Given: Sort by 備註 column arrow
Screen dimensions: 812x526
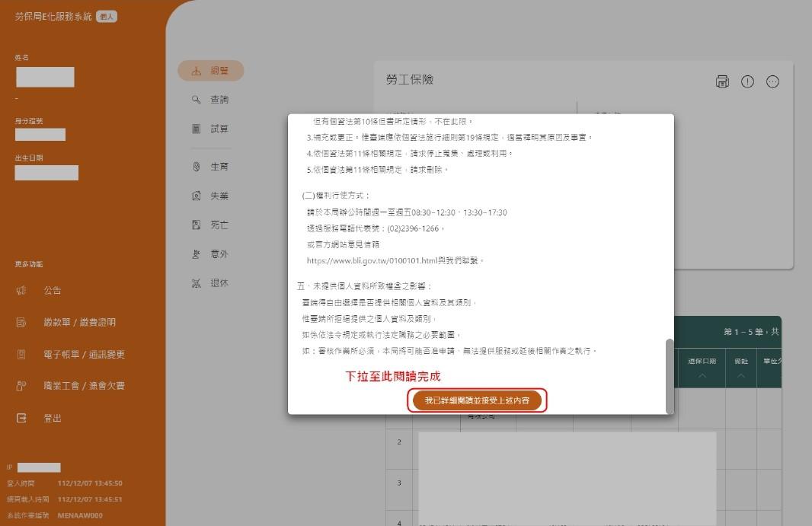Looking at the screenshot, I should 741,375.
